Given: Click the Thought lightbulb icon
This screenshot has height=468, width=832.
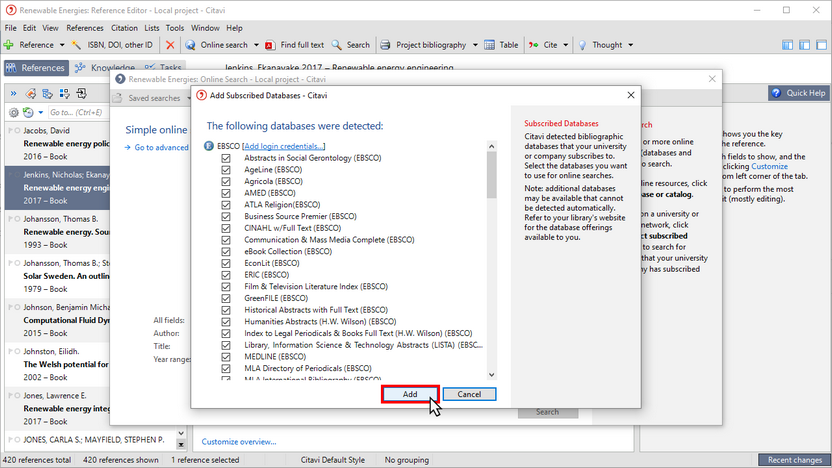Looking at the screenshot, I should 582,45.
